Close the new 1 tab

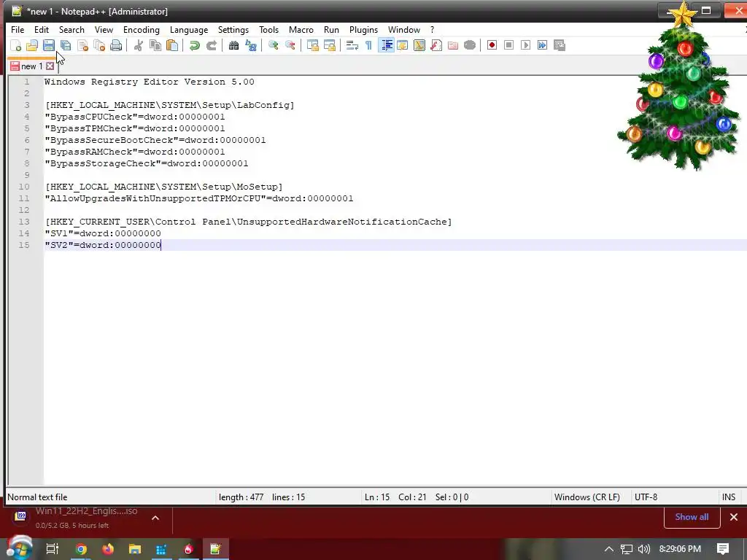pyautogui.click(x=50, y=66)
